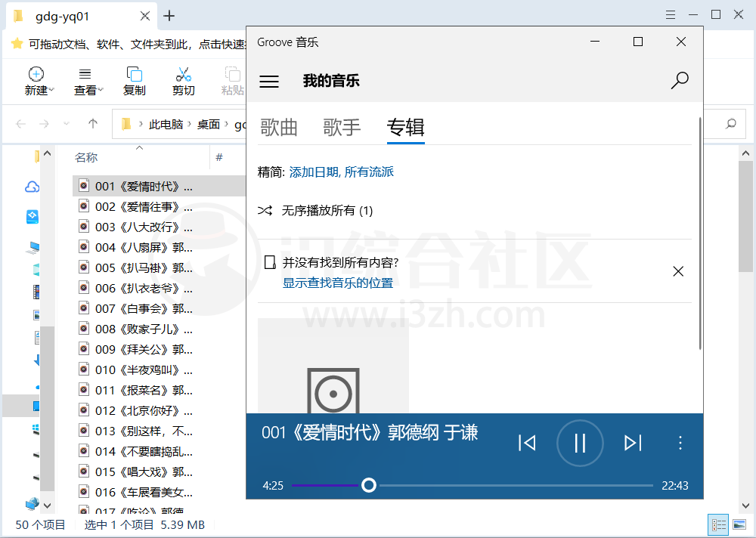Click sidebar scroll down arrow
Screen dimensions: 756x538
coord(47,506)
